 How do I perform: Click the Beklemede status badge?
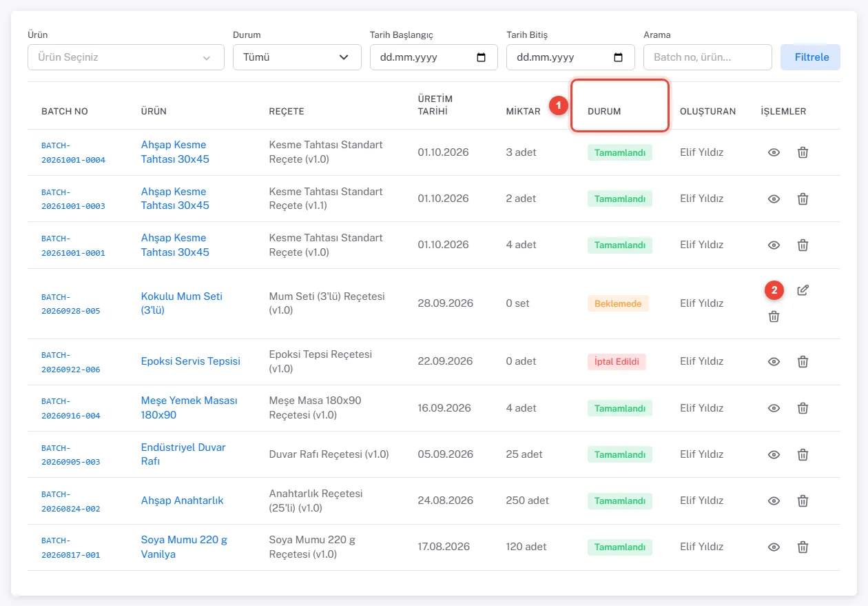(x=618, y=303)
